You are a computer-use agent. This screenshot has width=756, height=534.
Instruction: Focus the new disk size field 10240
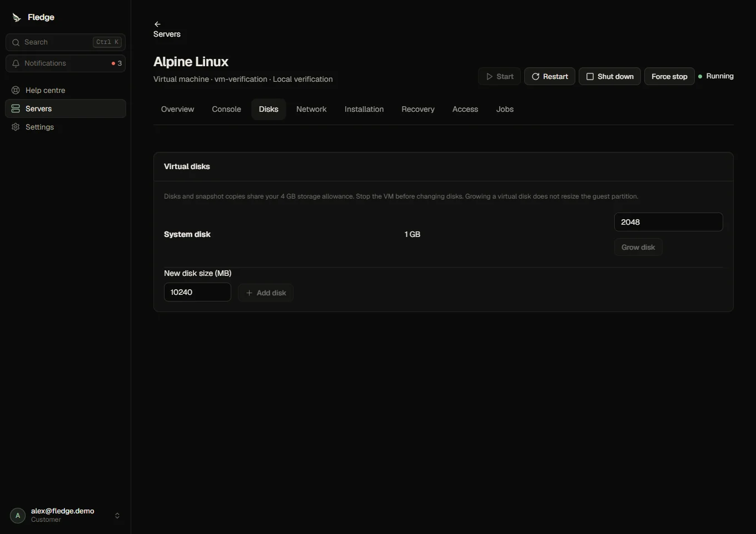coord(197,292)
